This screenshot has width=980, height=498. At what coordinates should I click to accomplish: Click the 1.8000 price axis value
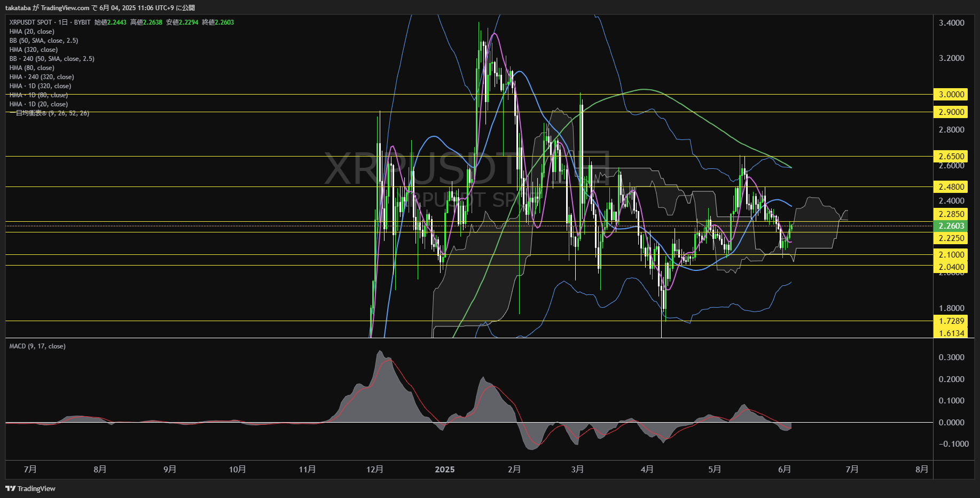(951, 308)
